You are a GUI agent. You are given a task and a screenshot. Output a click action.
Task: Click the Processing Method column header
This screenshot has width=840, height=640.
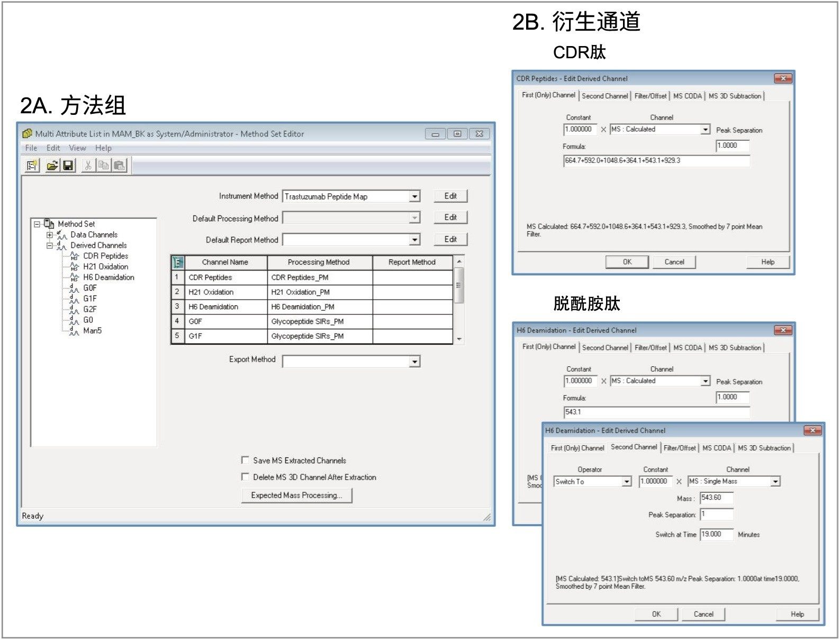pos(320,262)
